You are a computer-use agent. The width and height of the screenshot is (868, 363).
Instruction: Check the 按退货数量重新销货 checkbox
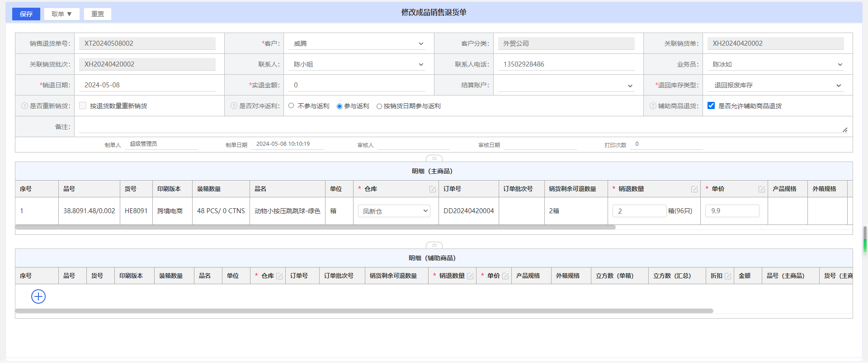83,105
